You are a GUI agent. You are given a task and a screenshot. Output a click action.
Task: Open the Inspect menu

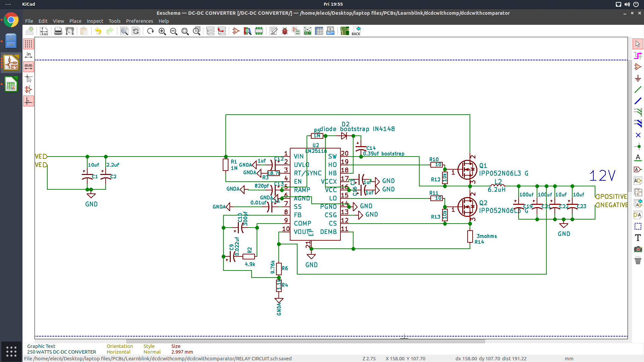point(95,21)
